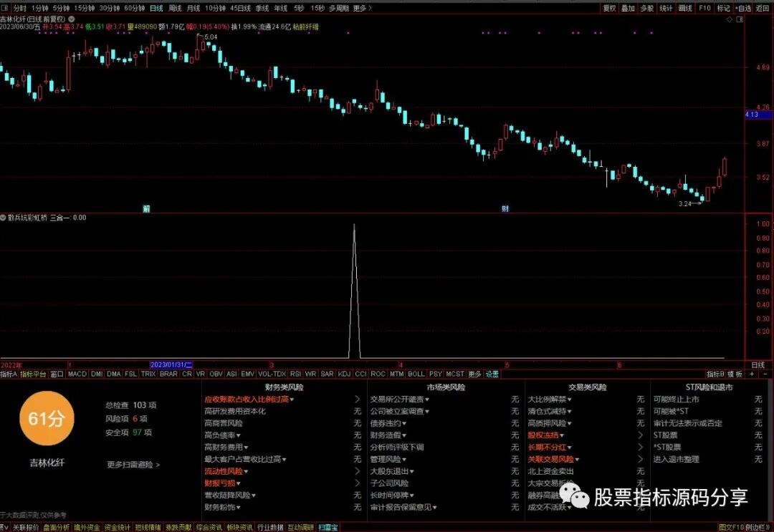
Task: Expand 公司被立案调查 dropdown
Action: point(427,412)
